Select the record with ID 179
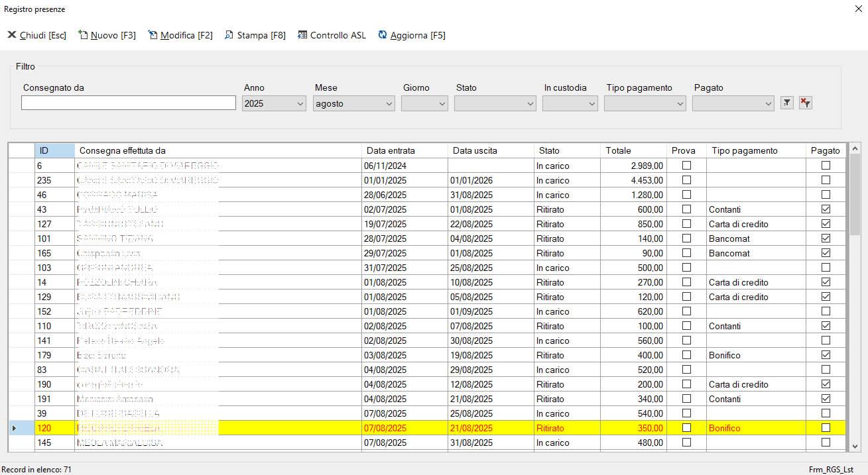The width and height of the screenshot is (868, 475). (45, 355)
